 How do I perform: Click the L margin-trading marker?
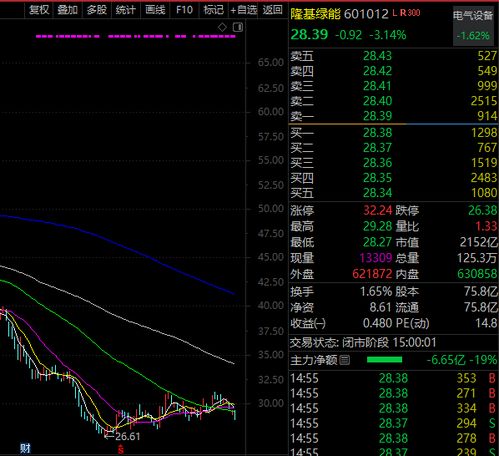click(x=395, y=13)
